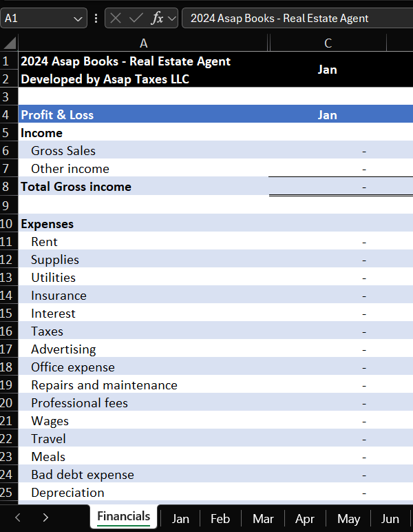Select Jan value cell for Gross Sales
This screenshot has height=532, width=413.
point(328,151)
